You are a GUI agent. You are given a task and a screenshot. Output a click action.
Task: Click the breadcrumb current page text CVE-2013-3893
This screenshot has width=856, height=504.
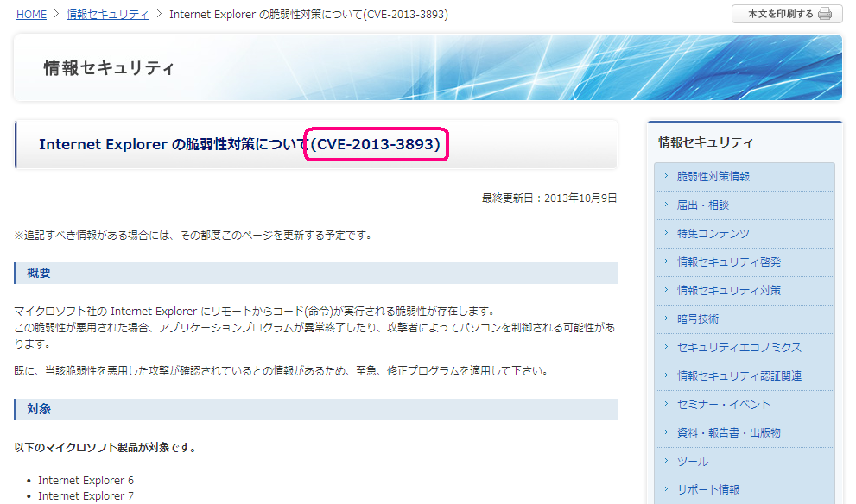point(309,15)
